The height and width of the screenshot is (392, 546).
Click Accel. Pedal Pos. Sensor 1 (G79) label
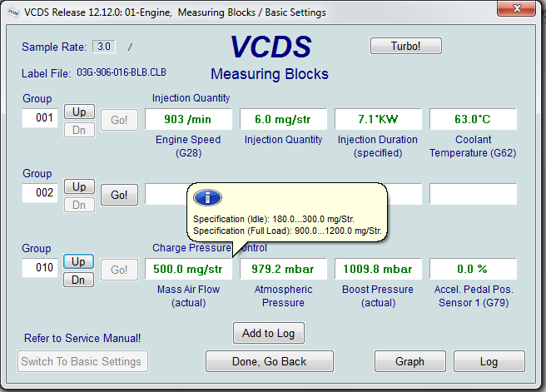474,296
